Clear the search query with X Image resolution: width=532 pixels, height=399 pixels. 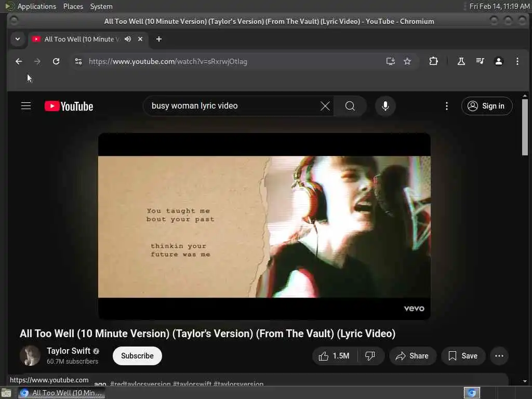point(325,106)
